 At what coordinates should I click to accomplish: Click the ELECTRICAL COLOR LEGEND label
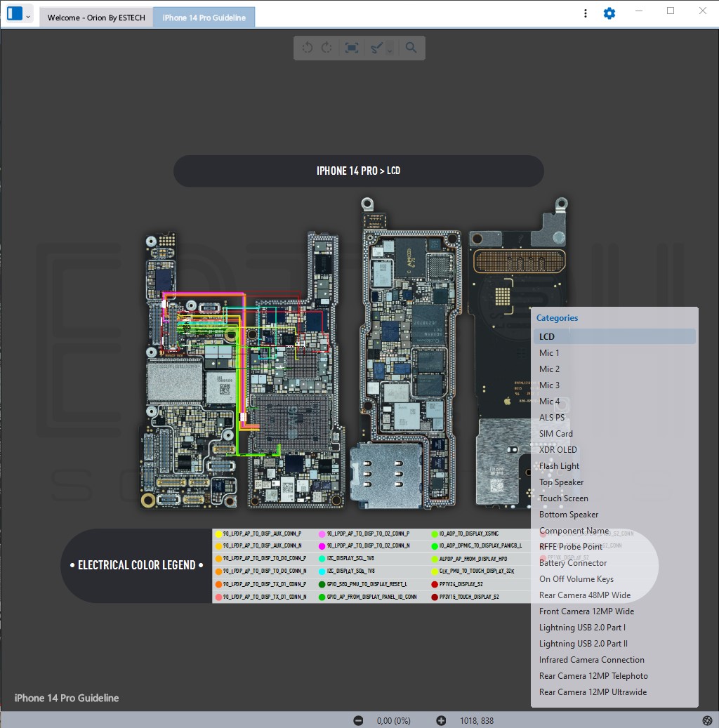tap(136, 565)
